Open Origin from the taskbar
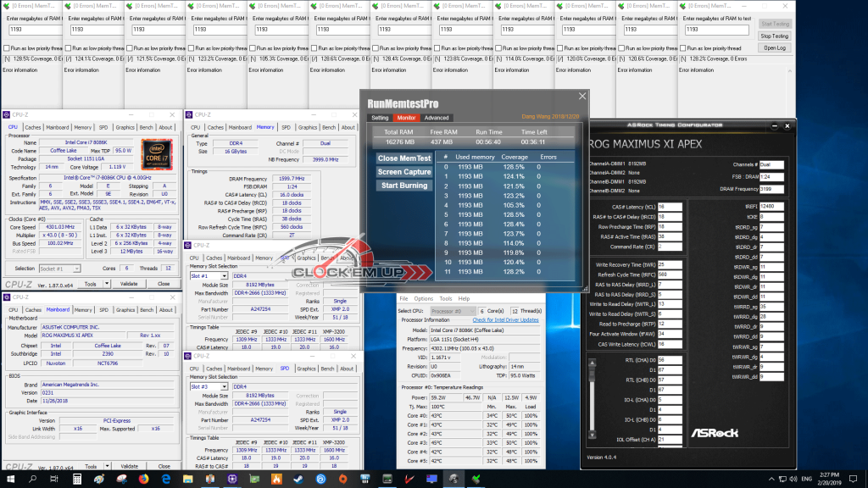This screenshot has height=488, width=868. (342, 479)
